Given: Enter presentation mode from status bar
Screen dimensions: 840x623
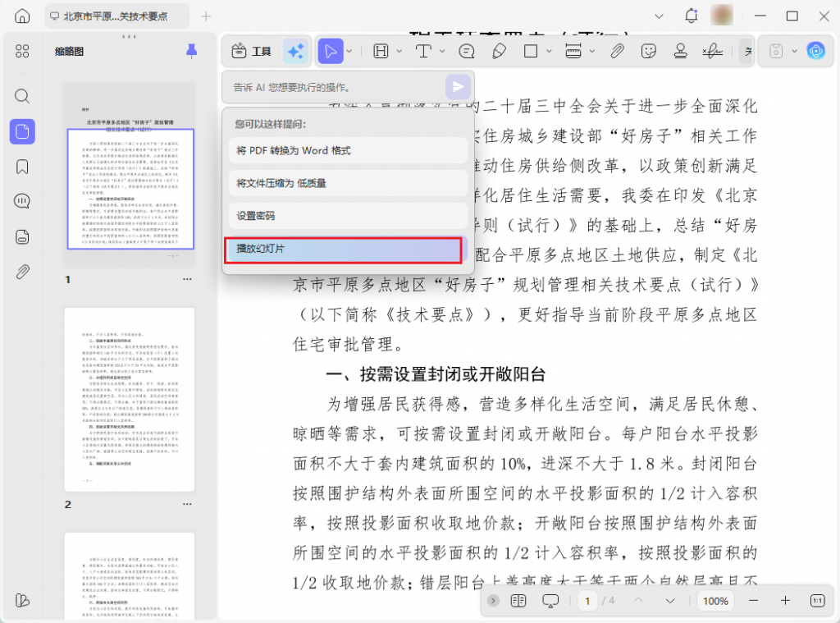Looking at the screenshot, I should pos(552,601).
